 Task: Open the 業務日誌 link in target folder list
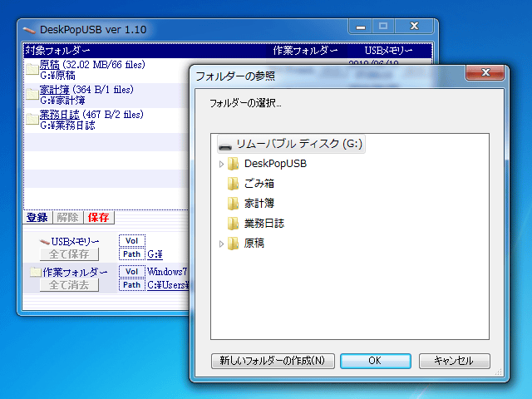[x=59, y=115]
